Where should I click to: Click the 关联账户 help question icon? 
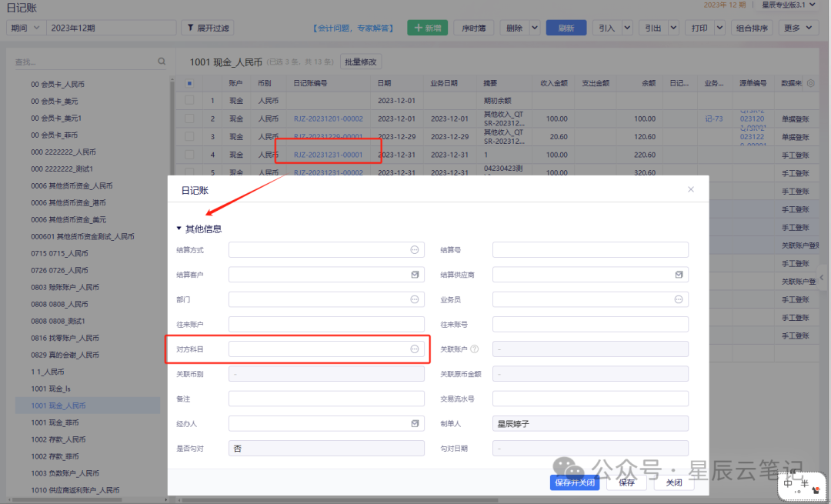(474, 349)
